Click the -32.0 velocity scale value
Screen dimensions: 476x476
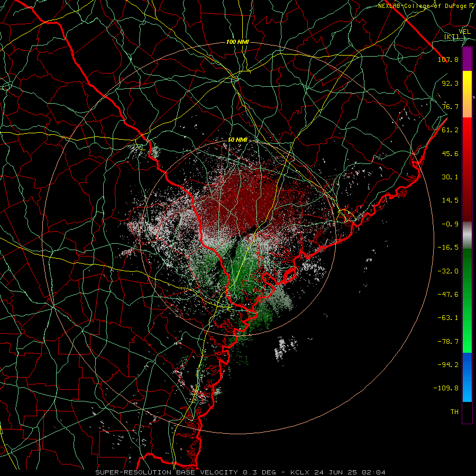tap(448, 271)
